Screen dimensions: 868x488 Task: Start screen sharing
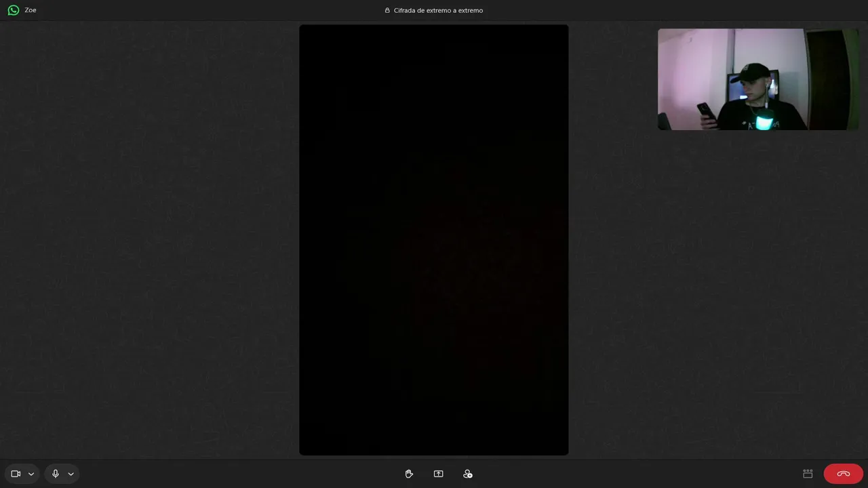[438, 474]
